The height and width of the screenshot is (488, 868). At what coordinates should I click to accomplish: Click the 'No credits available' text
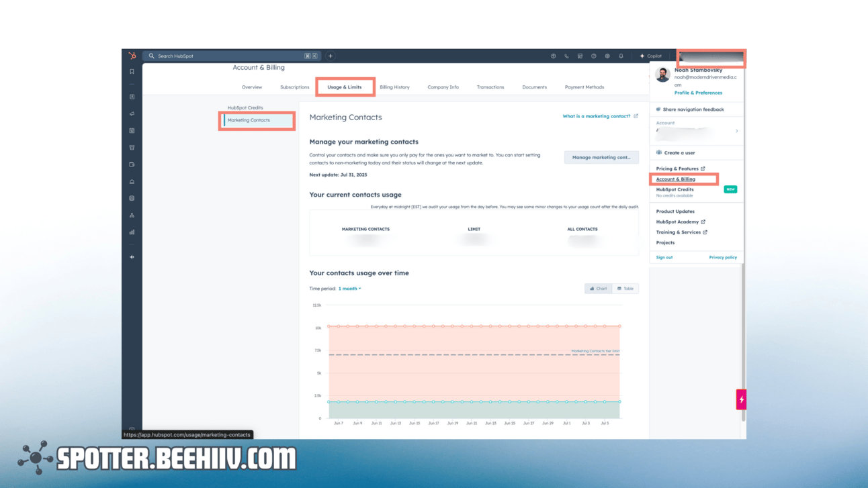click(675, 195)
